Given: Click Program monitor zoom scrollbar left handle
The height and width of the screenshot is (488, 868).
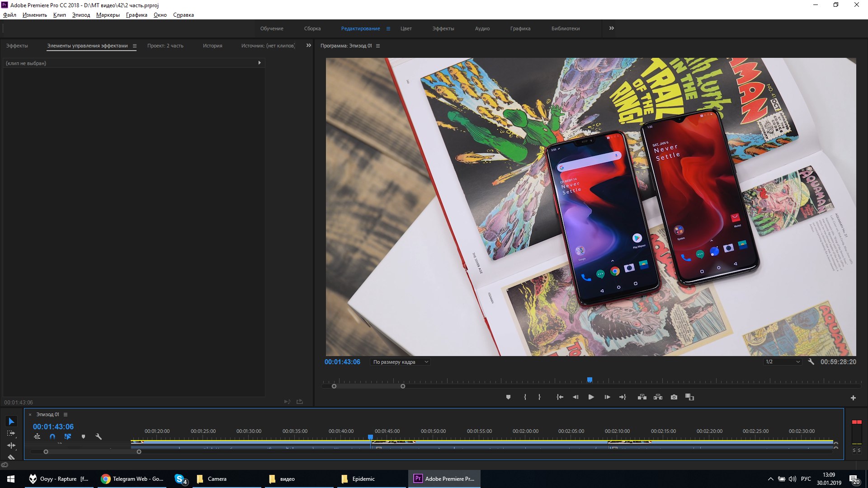Looking at the screenshot, I should [x=334, y=386].
